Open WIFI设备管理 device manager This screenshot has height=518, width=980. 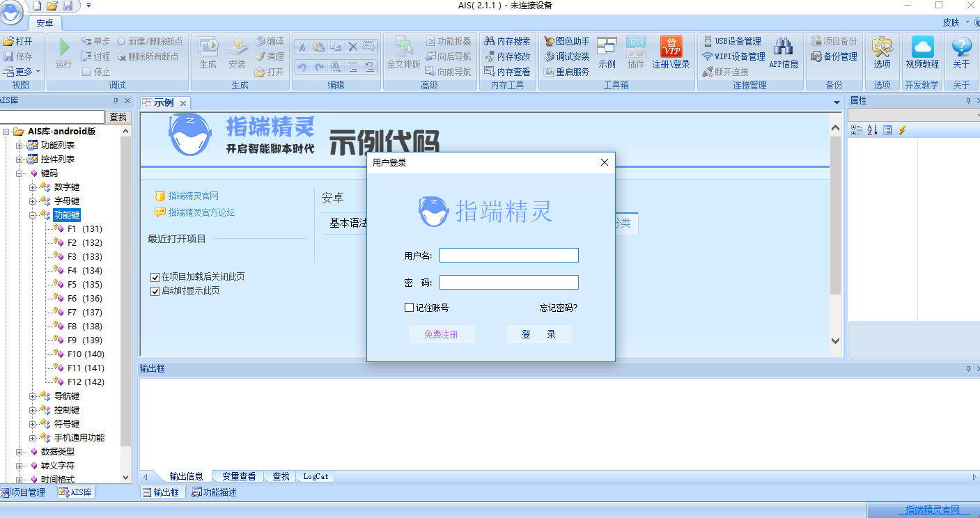(734, 56)
